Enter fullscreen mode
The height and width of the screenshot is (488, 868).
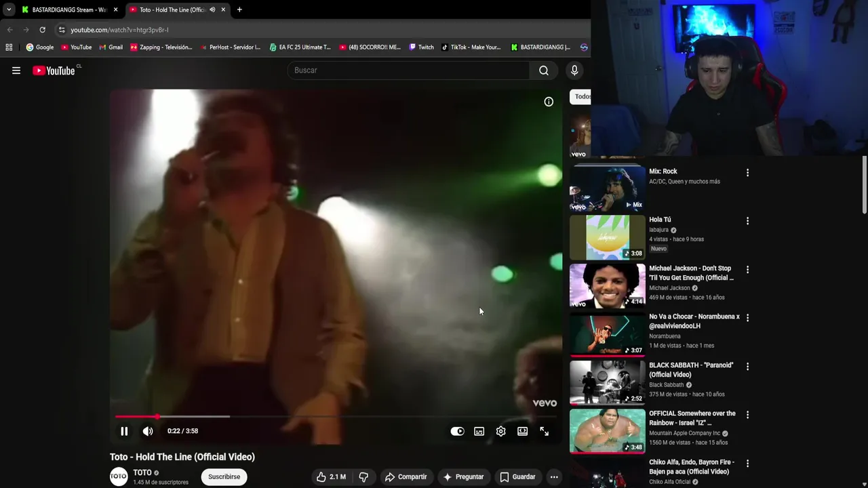(x=545, y=431)
